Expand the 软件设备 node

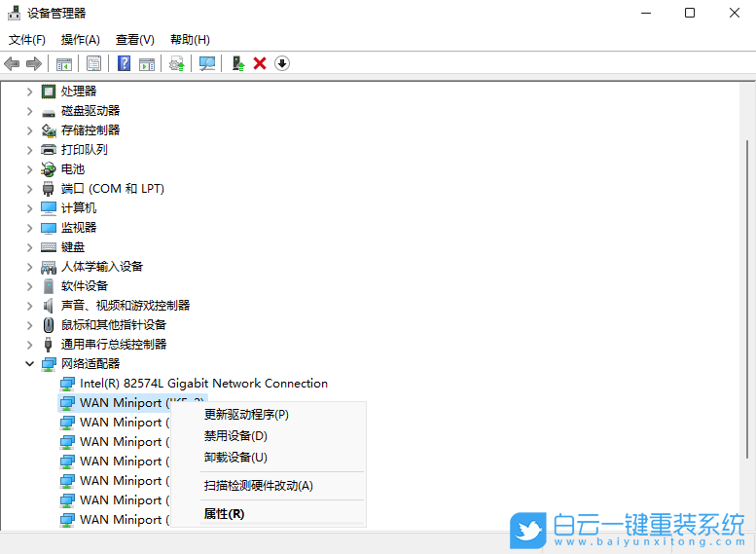pos(30,286)
